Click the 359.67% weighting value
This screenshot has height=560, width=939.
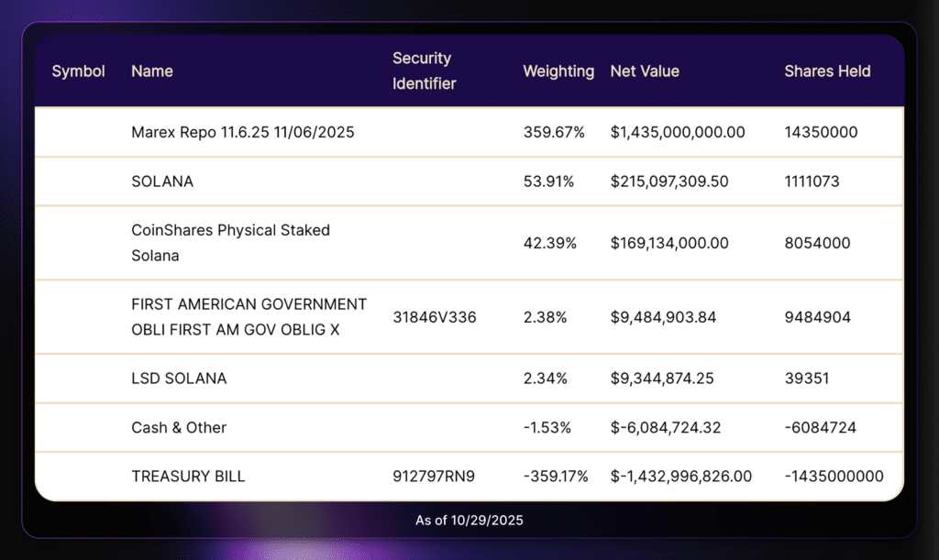coord(554,132)
